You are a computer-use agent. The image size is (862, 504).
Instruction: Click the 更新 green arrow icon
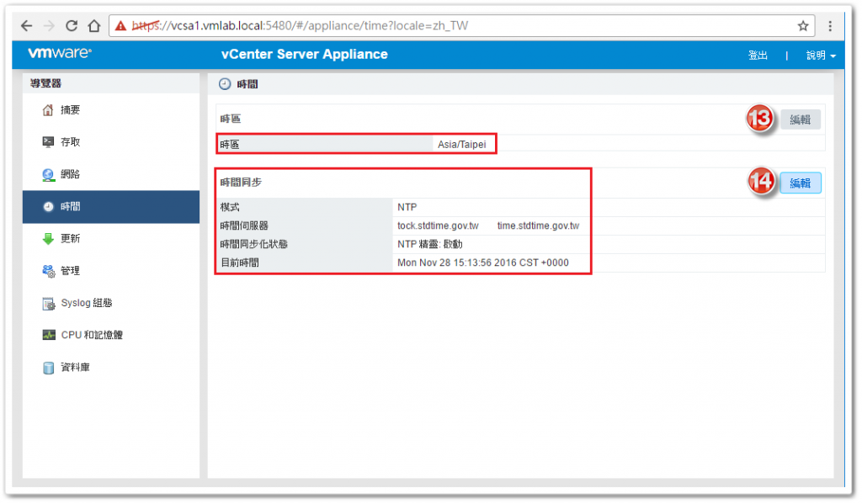pyautogui.click(x=48, y=238)
